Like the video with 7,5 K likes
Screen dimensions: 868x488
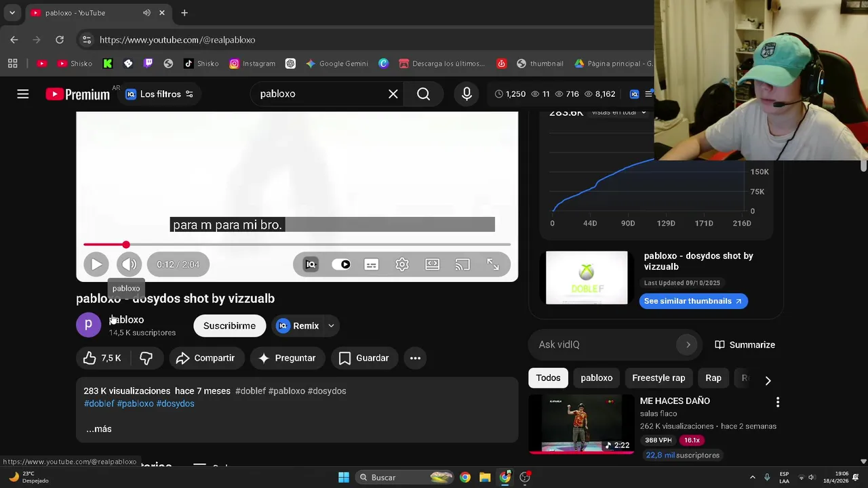102,358
